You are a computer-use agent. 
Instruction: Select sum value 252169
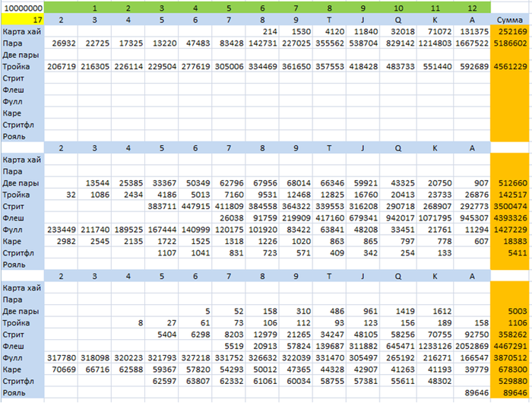(x=510, y=32)
